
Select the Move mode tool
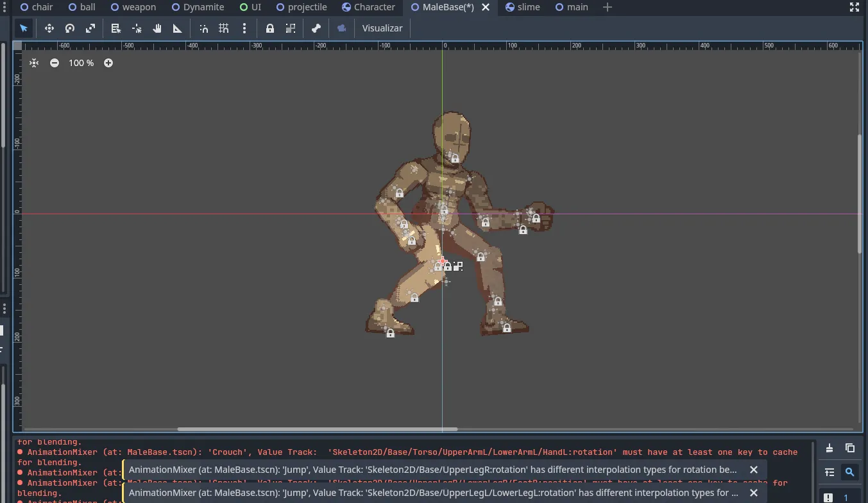pyautogui.click(x=49, y=28)
